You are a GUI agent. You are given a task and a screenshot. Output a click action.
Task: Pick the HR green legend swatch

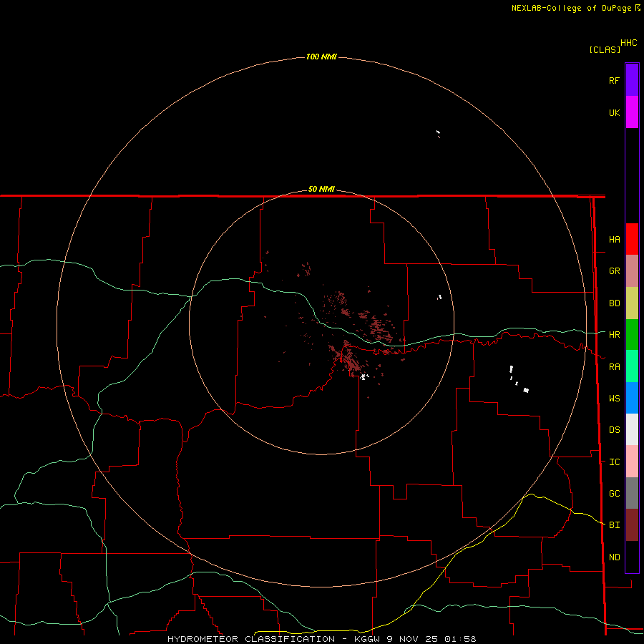632,334
